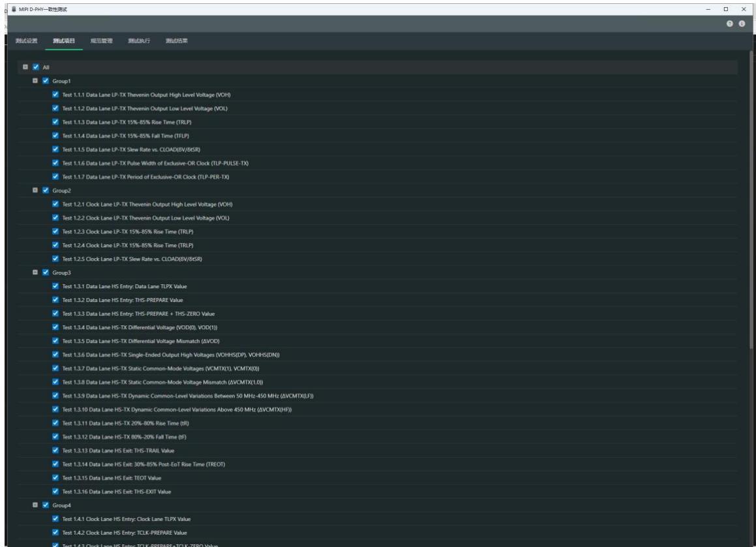Toggle Test 1.2.1 Clock Lane VOH checkbox

(55, 204)
